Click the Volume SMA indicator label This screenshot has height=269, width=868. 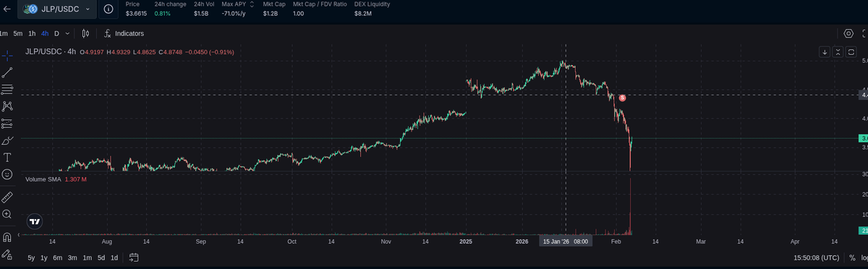tap(43, 179)
